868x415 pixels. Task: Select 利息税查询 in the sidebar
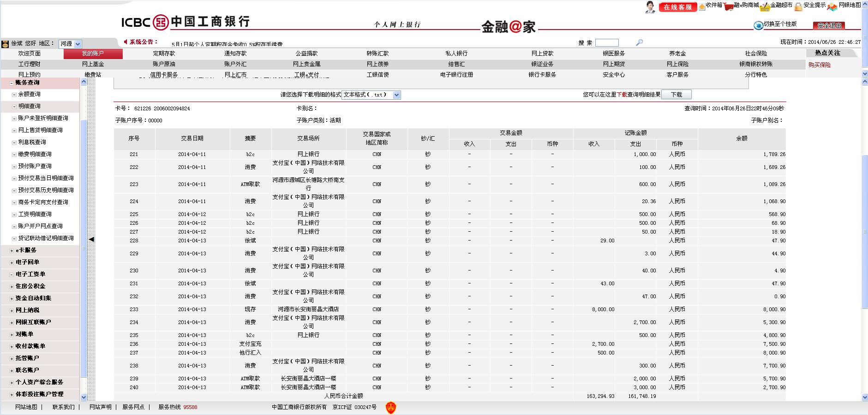coord(32,142)
